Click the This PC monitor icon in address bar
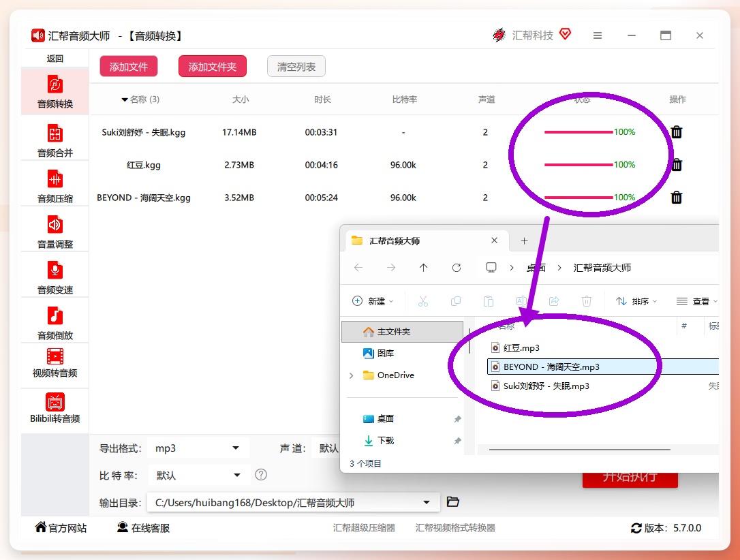The width and height of the screenshot is (740, 560). point(491,268)
